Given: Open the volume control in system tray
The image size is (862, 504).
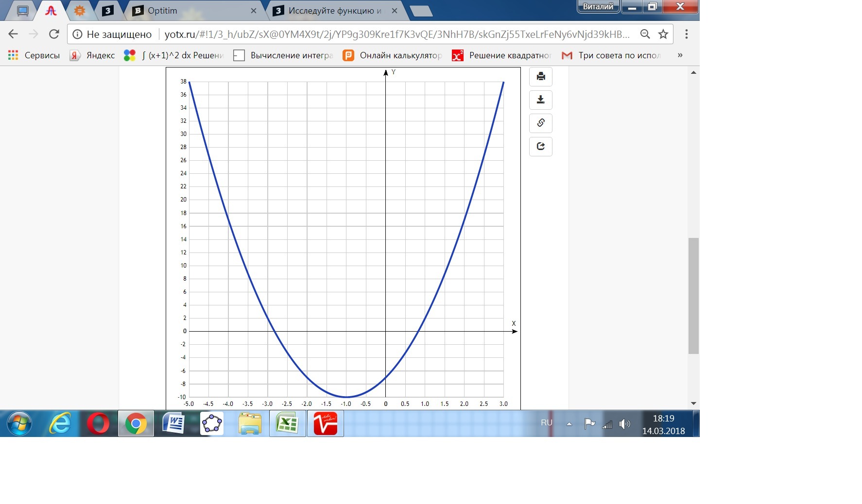Looking at the screenshot, I should 625,424.
